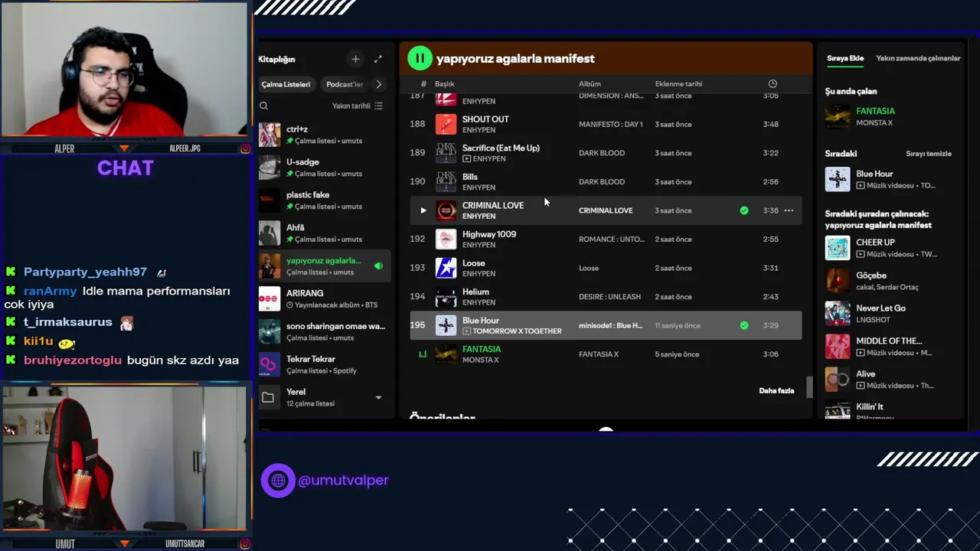
Task: Click the now-playing FANTASIA cover in the queue
Action: 838,116
